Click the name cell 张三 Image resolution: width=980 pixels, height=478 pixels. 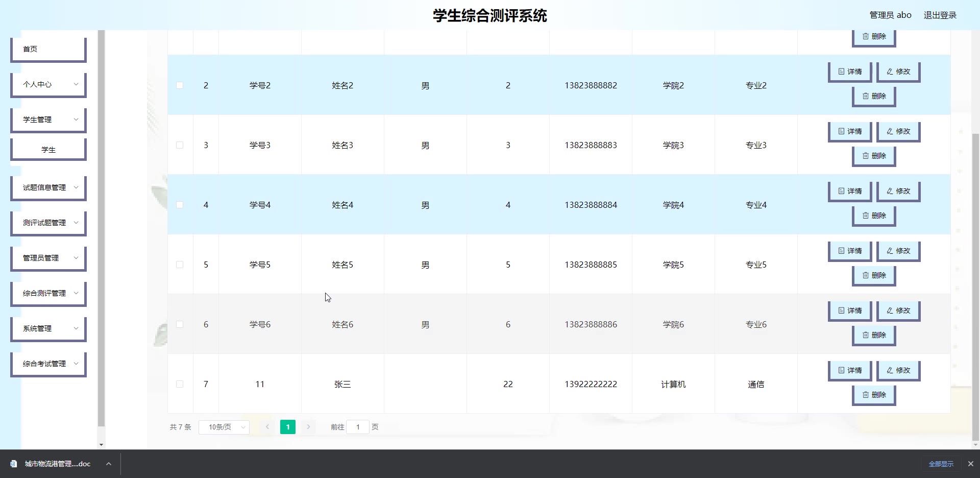(342, 384)
